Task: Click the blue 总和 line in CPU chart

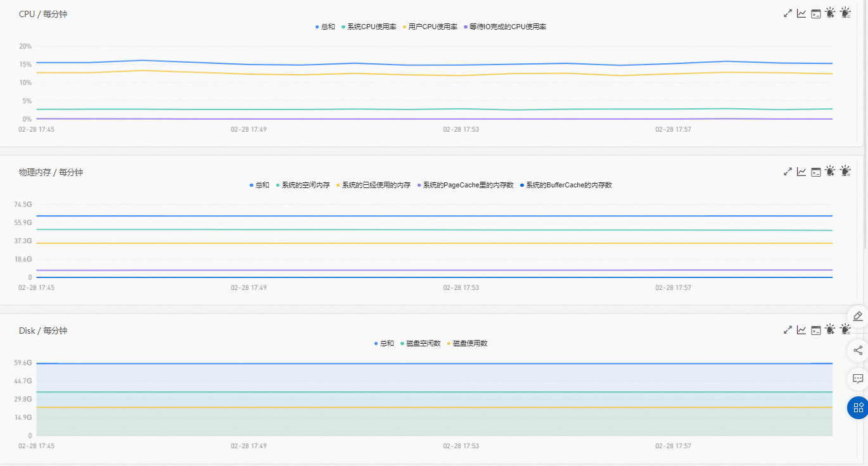Action: click(435, 64)
